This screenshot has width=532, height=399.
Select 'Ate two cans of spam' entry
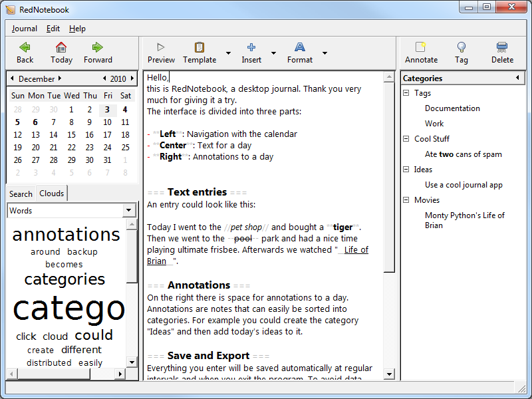463,154
